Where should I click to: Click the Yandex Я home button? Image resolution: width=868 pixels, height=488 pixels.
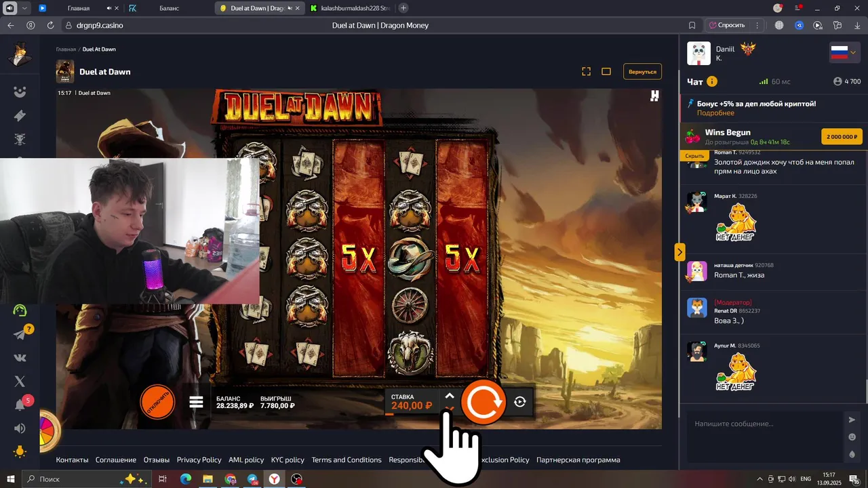31,25
